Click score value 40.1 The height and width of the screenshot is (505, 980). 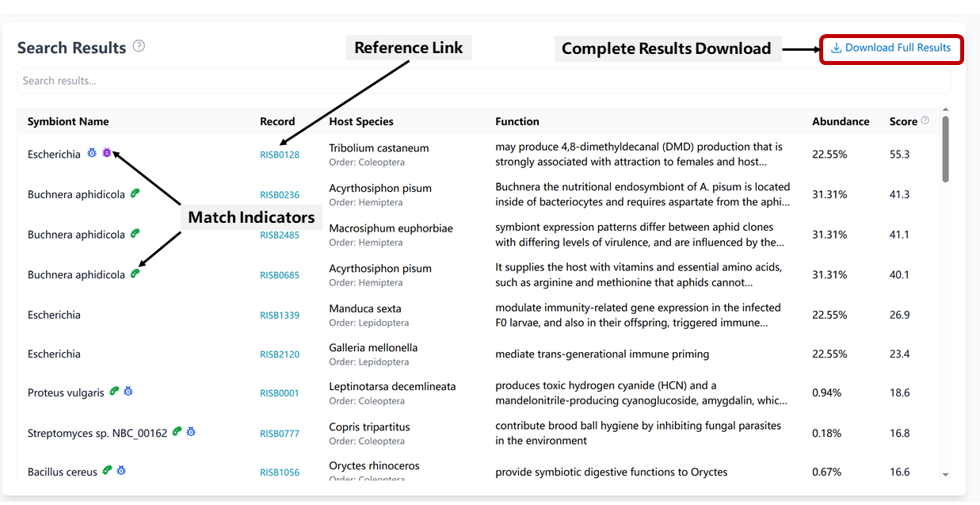[x=899, y=275]
